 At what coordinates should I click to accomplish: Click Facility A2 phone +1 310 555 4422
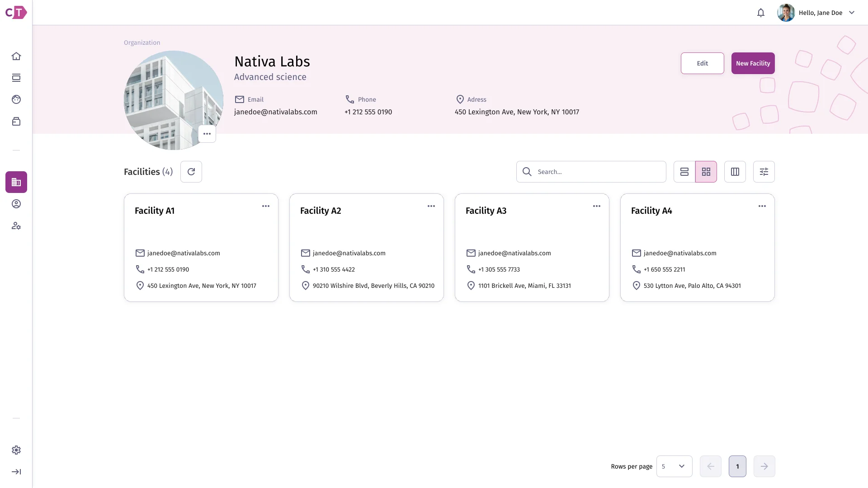click(334, 269)
